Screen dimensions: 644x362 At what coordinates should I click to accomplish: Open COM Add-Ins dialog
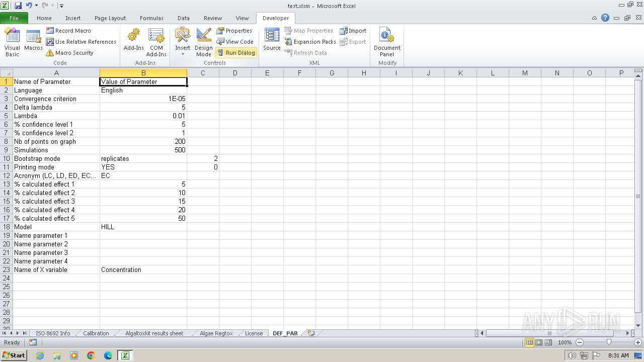coord(156,42)
